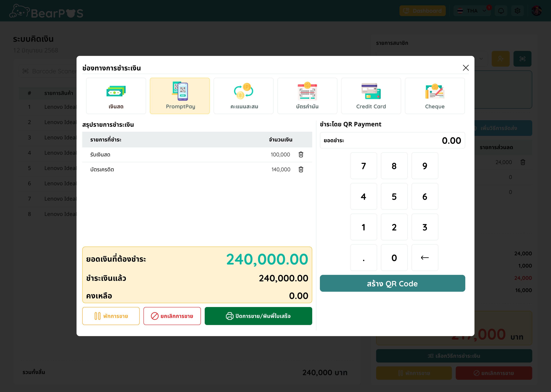This screenshot has height=392, width=551.
Task: Open the Dashboard button in header
Action: [x=422, y=11]
